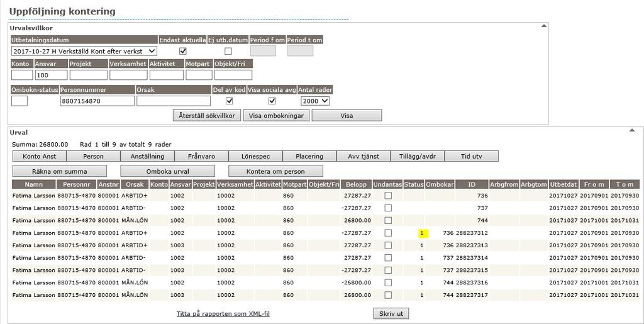Focus the Objekt/Fri input field
Viewport: 644px width, 324px height.
click(233, 75)
